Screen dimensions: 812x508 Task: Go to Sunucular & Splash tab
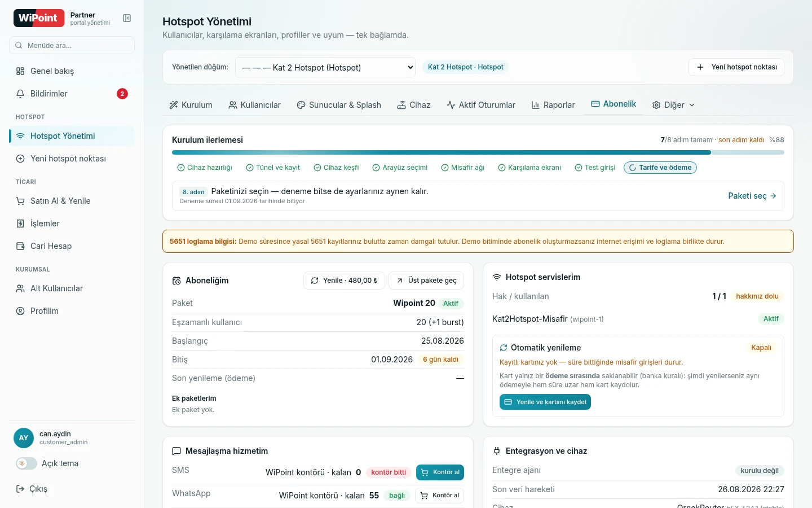click(x=339, y=105)
